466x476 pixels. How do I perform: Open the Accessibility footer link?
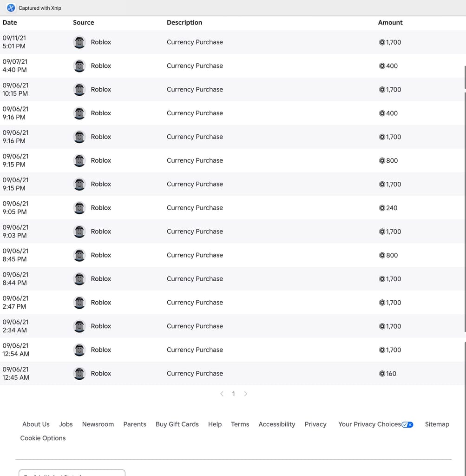click(x=277, y=424)
